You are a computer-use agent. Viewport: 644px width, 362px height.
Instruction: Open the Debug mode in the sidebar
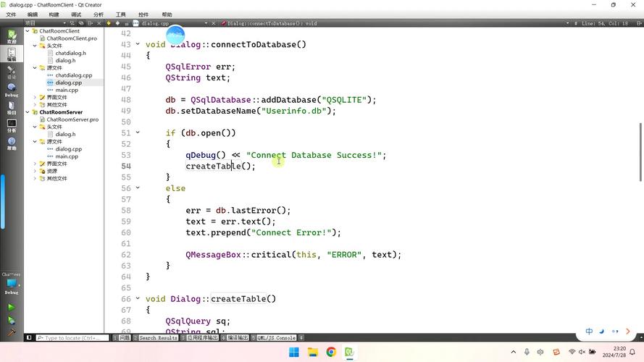[12, 90]
